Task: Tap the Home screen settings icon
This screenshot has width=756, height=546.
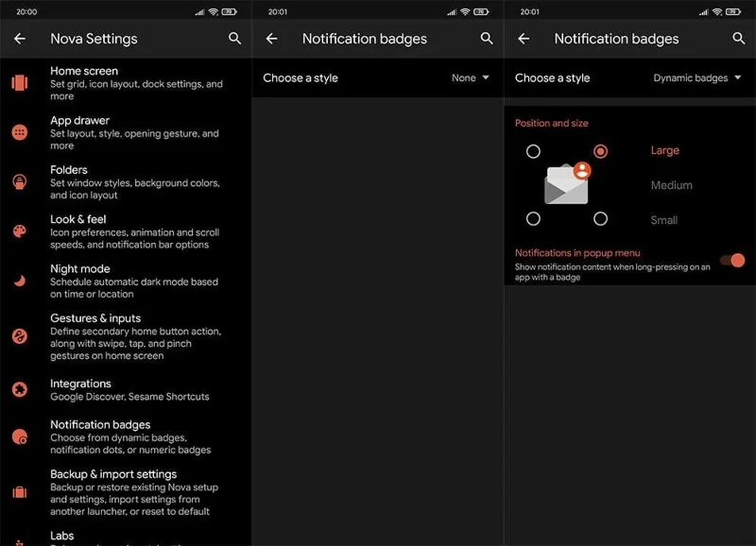Action: (20, 83)
